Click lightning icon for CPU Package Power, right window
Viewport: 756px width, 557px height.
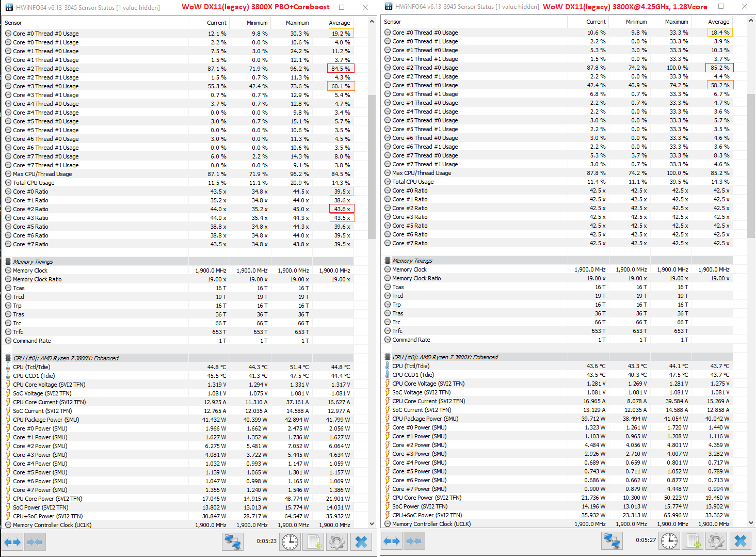pos(388,419)
